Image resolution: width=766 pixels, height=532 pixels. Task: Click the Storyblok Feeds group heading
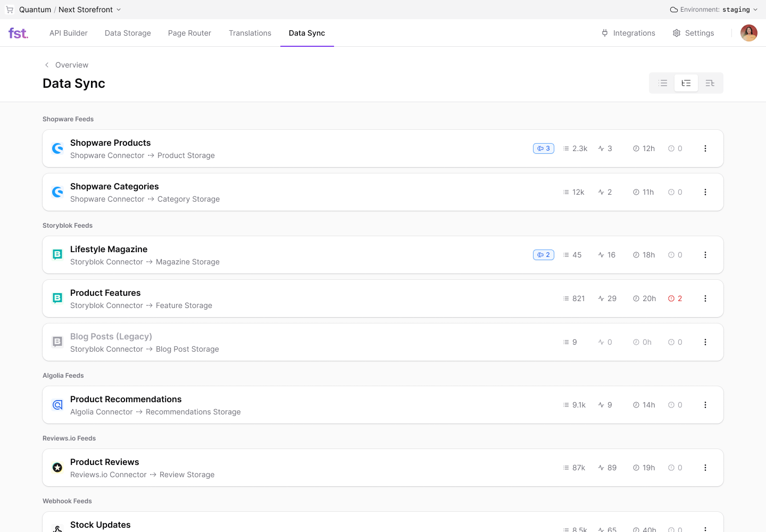point(68,226)
